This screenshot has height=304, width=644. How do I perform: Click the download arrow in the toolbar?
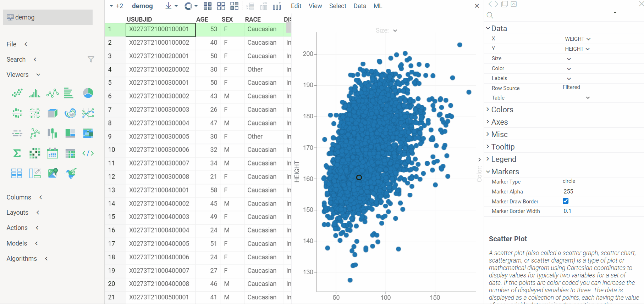tap(169, 6)
